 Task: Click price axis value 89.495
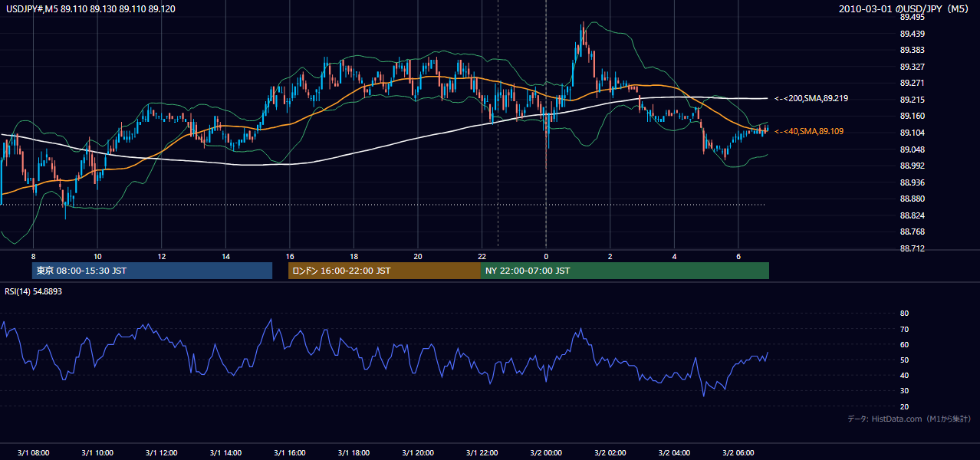[x=913, y=17]
